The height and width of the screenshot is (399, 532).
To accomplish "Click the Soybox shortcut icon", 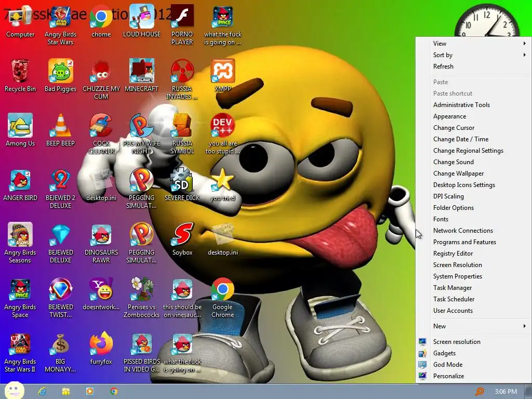I will (182, 240).
